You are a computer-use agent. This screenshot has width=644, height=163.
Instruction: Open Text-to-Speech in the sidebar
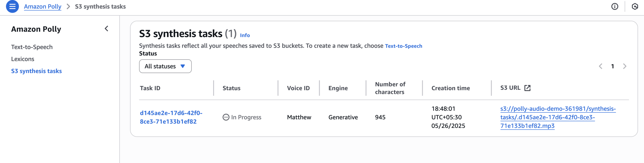tap(32, 47)
